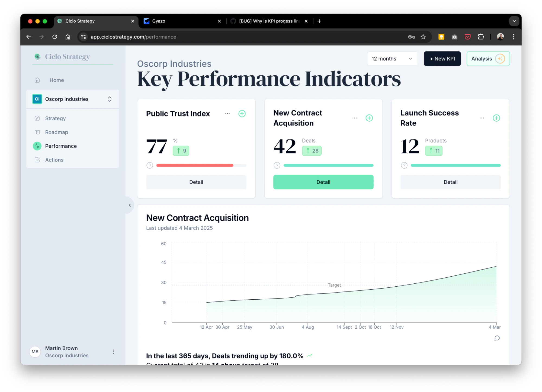Image resolution: width=542 pixels, height=392 pixels.
Task: Open the red Pocket extension icon
Action: click(467, 37)
